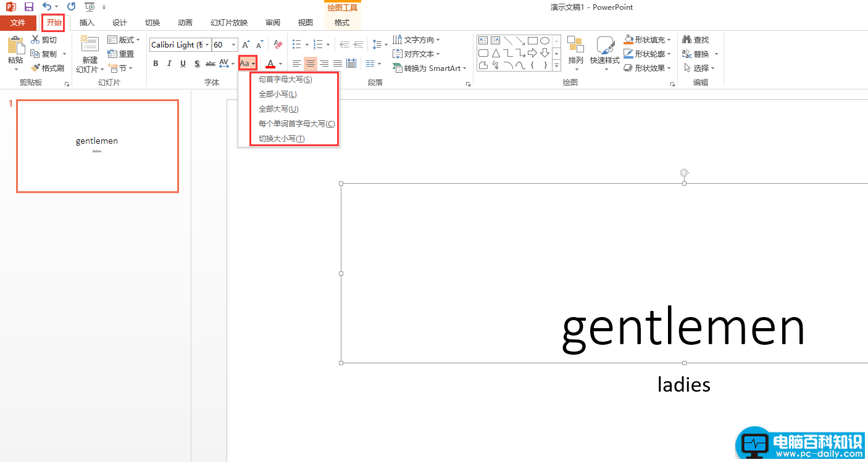This screenshot has height=462, width=868.
Task: Open the line spacing dropdown
Action: point(380,44)
